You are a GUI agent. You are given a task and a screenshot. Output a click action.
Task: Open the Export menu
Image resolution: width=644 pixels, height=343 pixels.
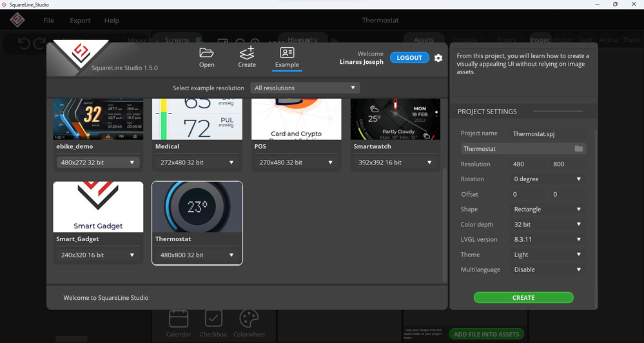coord(80,21)
